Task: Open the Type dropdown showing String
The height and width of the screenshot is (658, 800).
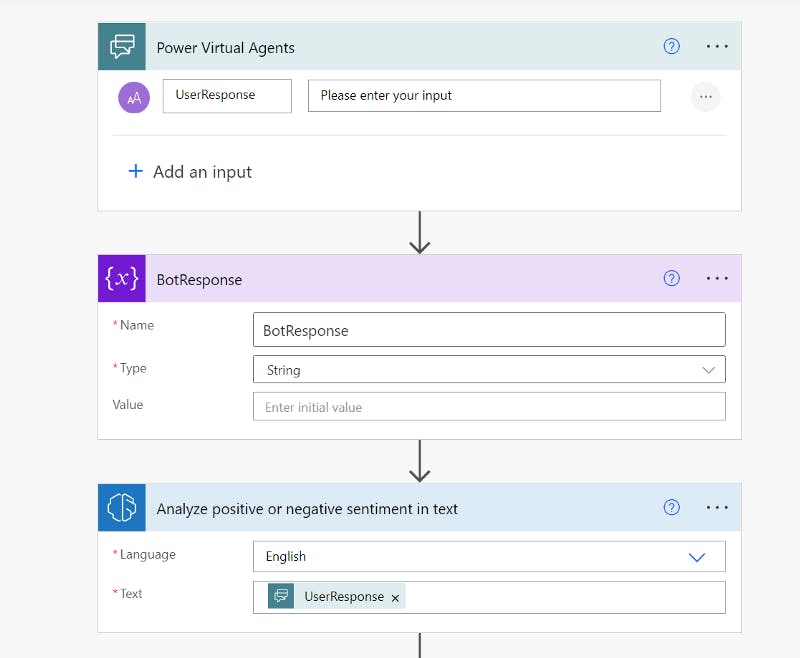Action: pyautogui.click(x=489, y=369)
